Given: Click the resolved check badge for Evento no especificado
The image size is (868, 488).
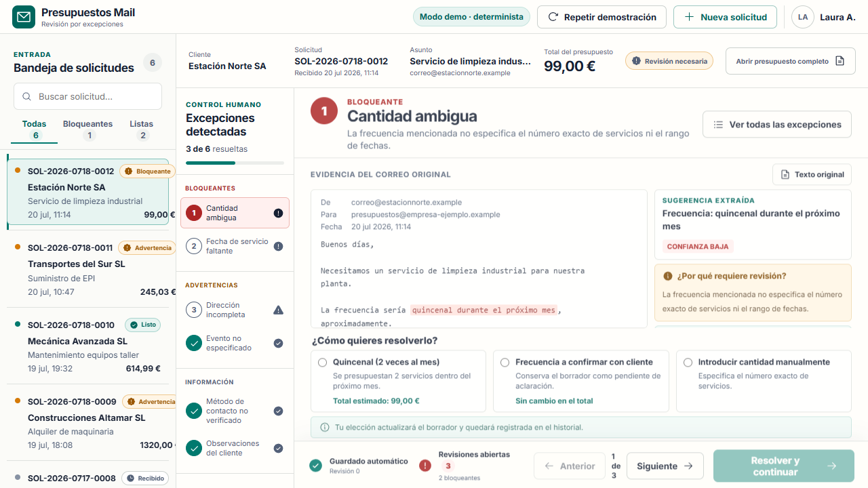Looking at the screenshot, I should click(x=278, y=343).
